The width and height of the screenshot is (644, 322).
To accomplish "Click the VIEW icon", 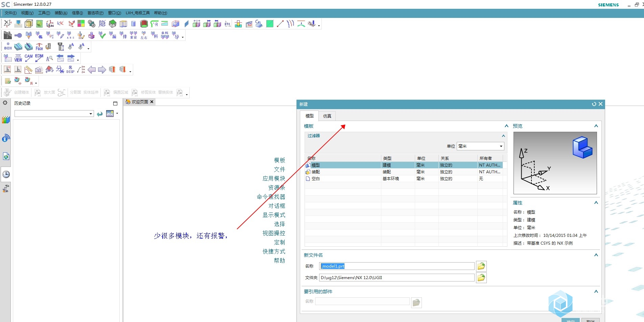I will coord(18,58).
